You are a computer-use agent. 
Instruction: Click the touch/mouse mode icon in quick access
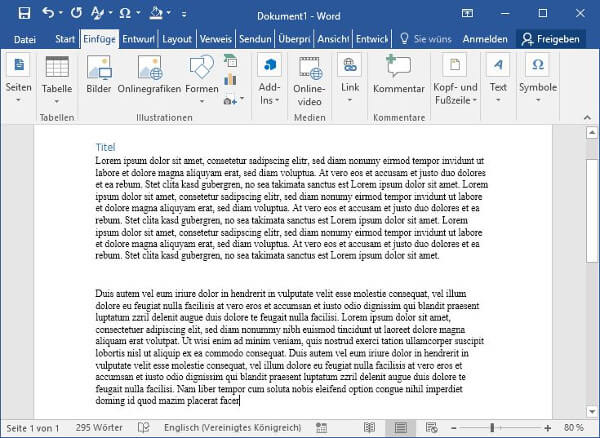156,14
